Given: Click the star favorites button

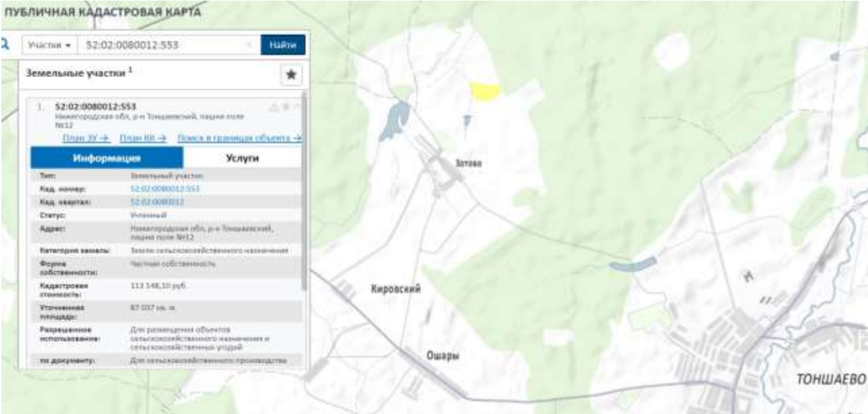Looking at the screenshot, I should pos(291,75).
